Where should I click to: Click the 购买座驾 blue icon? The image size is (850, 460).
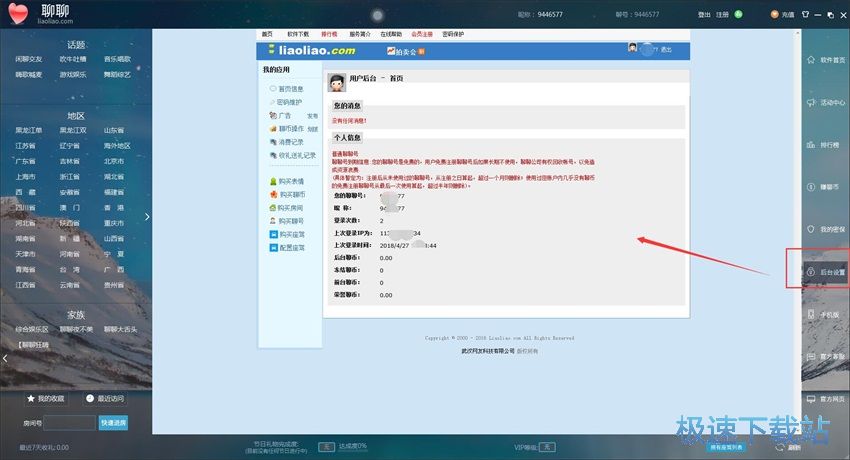[273, 235]
